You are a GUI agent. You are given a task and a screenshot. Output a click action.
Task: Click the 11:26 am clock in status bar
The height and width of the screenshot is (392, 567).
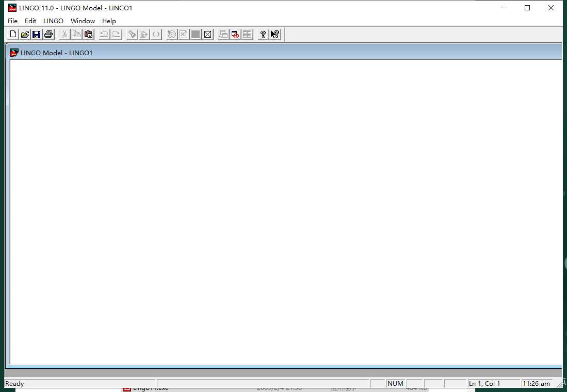tap(536, 384)
